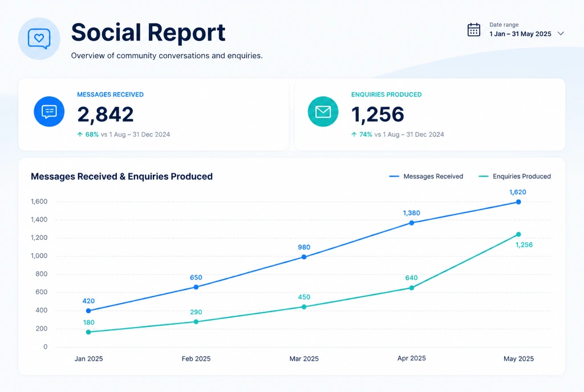Click the 2,842 messages total

(106, 114)
